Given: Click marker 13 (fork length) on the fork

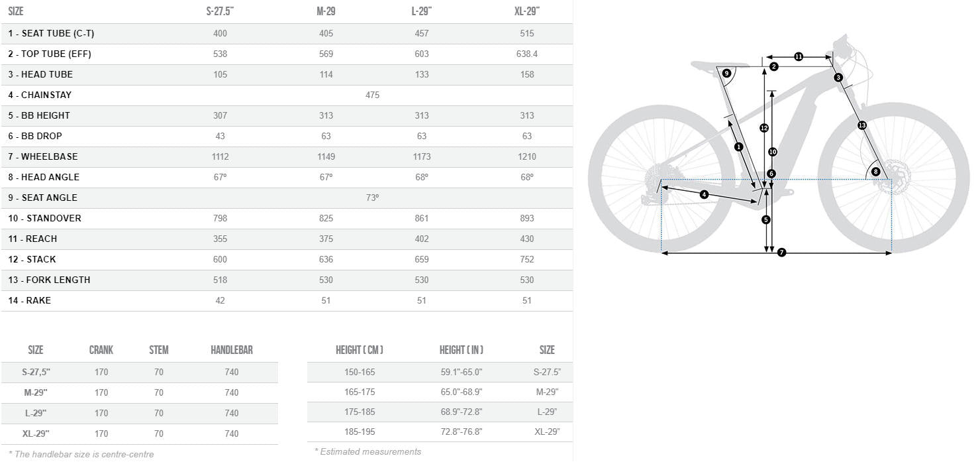Looking at the screenshot, I should (x=862, y=125).
